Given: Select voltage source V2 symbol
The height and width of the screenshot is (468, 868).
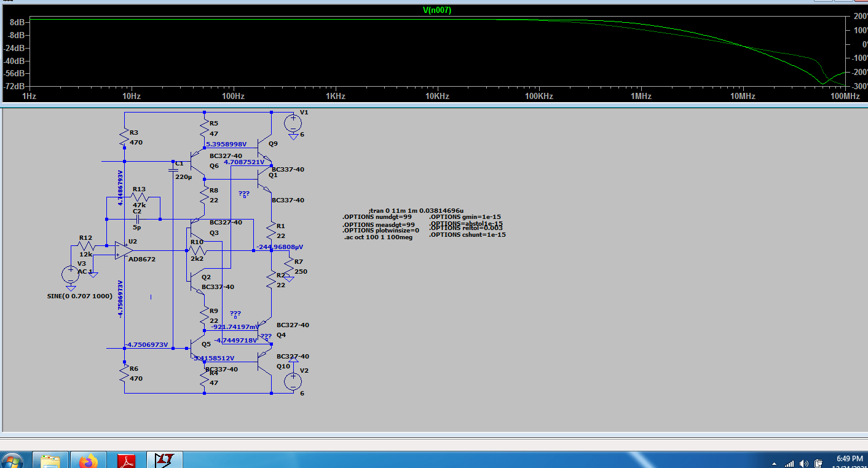Looking at the screenshot, I should tap(293, 381).
